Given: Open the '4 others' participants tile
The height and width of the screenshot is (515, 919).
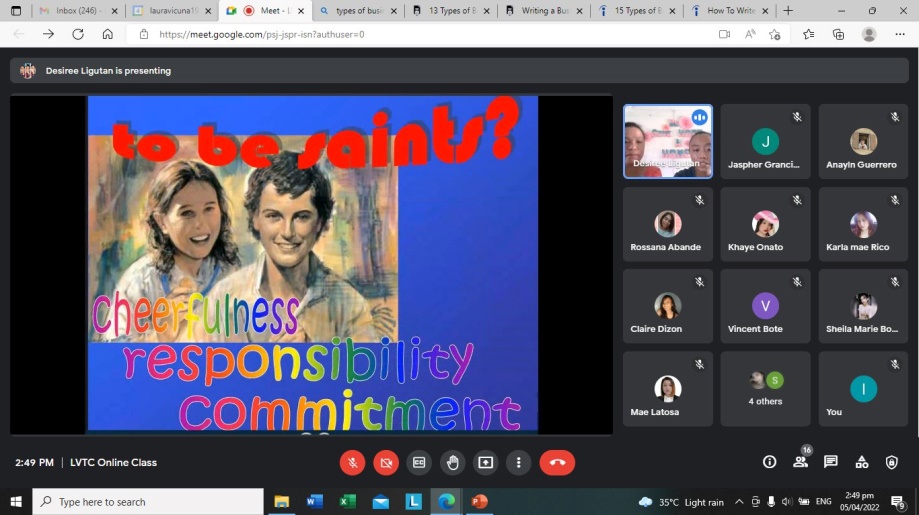Looking at the screenshot, I should 766,389.
